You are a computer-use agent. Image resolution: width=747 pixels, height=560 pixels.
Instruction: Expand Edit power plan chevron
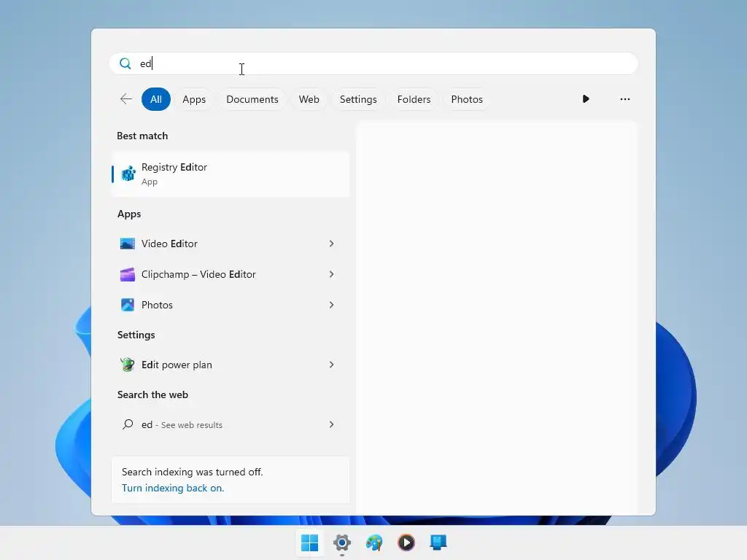[332, 365]
